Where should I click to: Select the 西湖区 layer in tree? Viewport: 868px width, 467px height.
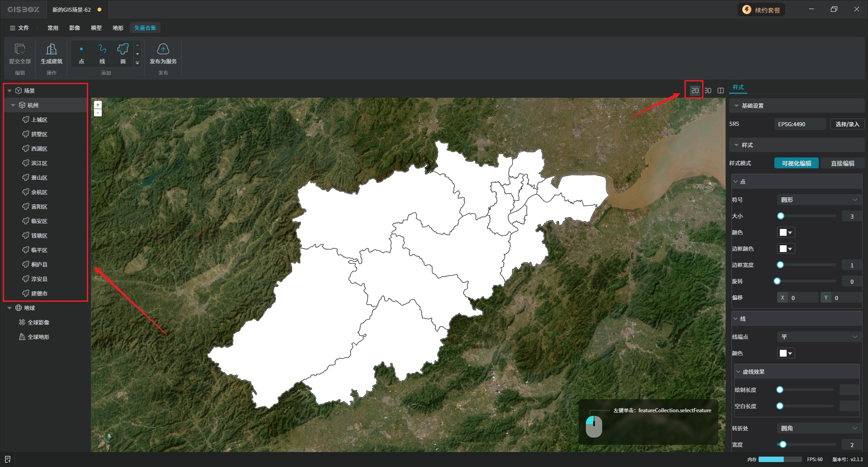point(39,149)
